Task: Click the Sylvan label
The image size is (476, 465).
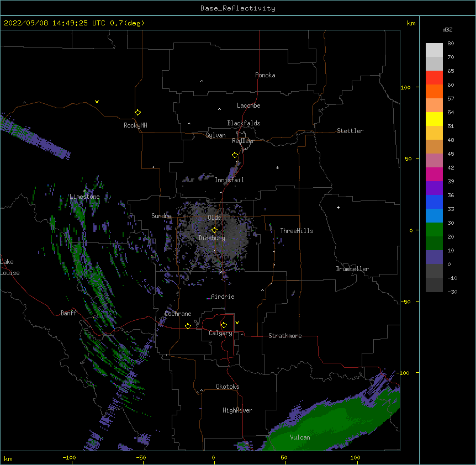Action: point(215,135)
